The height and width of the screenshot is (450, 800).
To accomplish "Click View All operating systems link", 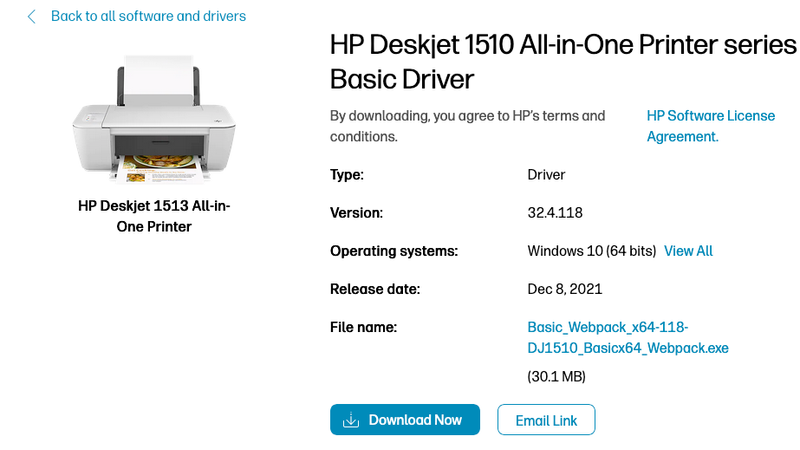I will pos(688,251).
